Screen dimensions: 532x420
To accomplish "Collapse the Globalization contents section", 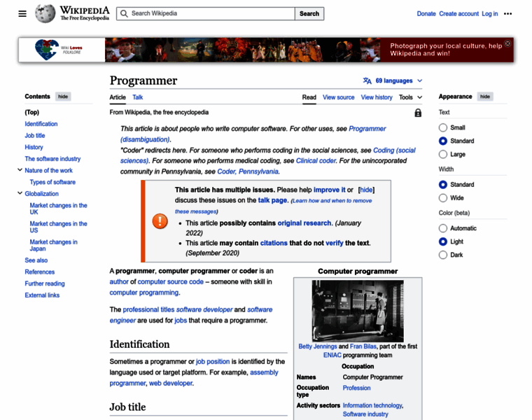I will 20,193.
